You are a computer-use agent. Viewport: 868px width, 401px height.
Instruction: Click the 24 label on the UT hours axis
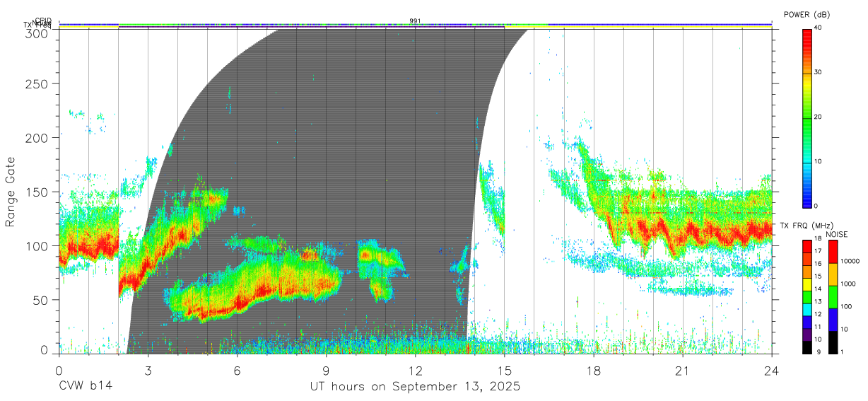[x=771, y=370]
